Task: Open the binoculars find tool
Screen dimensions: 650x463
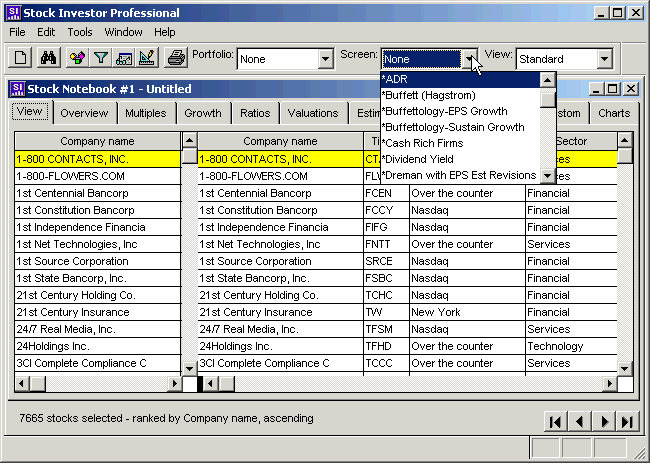Action: [47, 58]
